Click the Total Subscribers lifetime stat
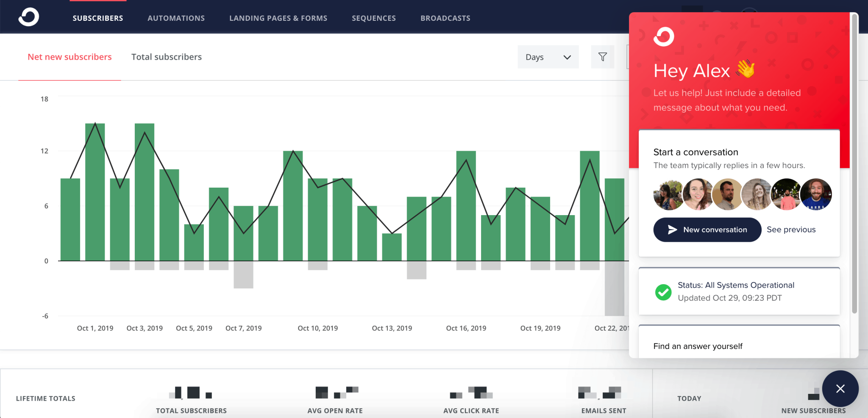 coord(191,400)
